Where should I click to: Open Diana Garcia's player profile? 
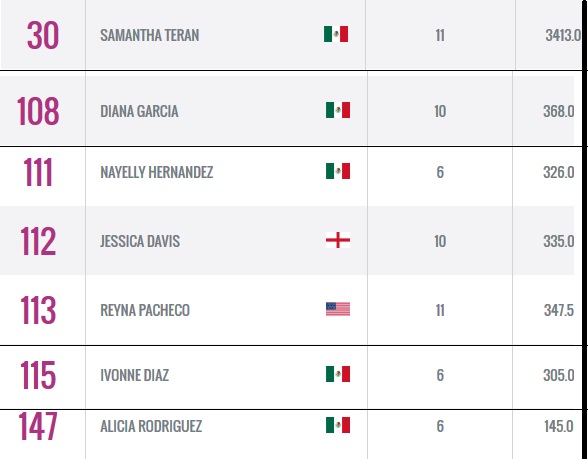coord(139,111)
